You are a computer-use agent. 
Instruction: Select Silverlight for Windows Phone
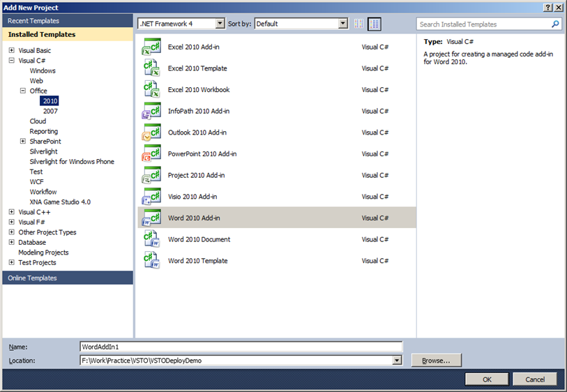(x=72, y=162)
